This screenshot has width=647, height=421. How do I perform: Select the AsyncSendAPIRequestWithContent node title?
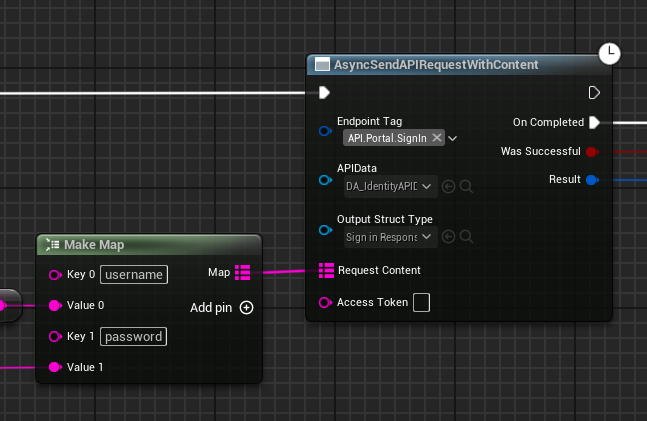pyautogui.click(x=436, y=65)
